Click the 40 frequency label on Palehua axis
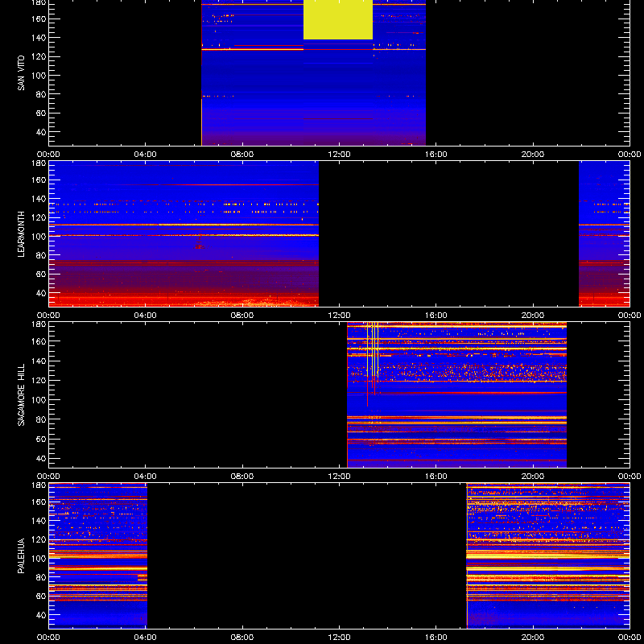 tap(40, 615)
